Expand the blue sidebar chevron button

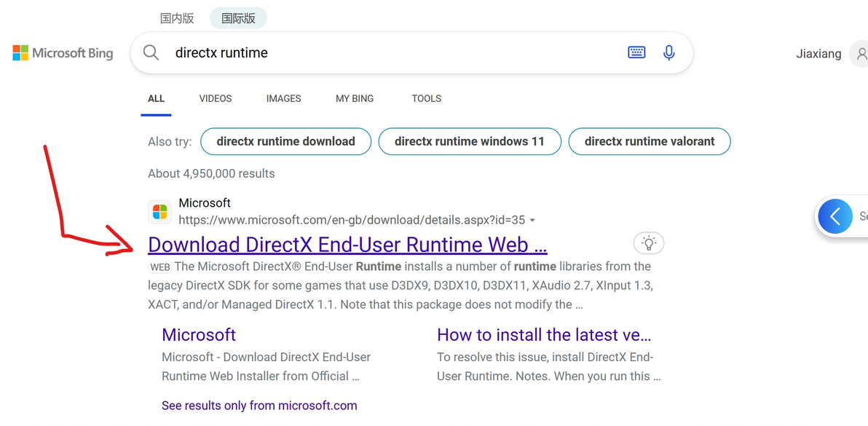[x=835, y=216]
